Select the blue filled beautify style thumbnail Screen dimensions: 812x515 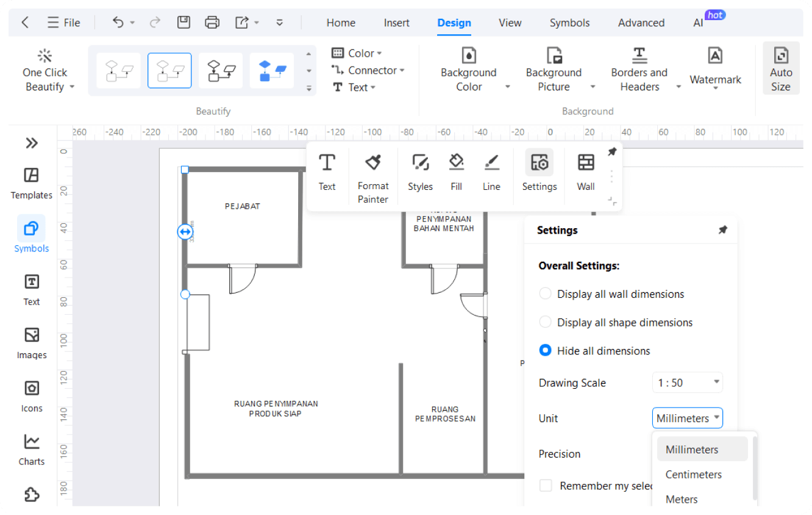(272, 71)
